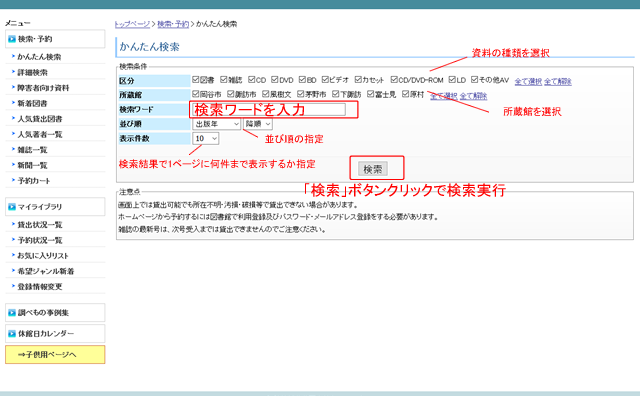Image resolution: width=640 pixels, height=396 pixels.
Task: Open the マイライブラリ menu header
Action: 55,207
